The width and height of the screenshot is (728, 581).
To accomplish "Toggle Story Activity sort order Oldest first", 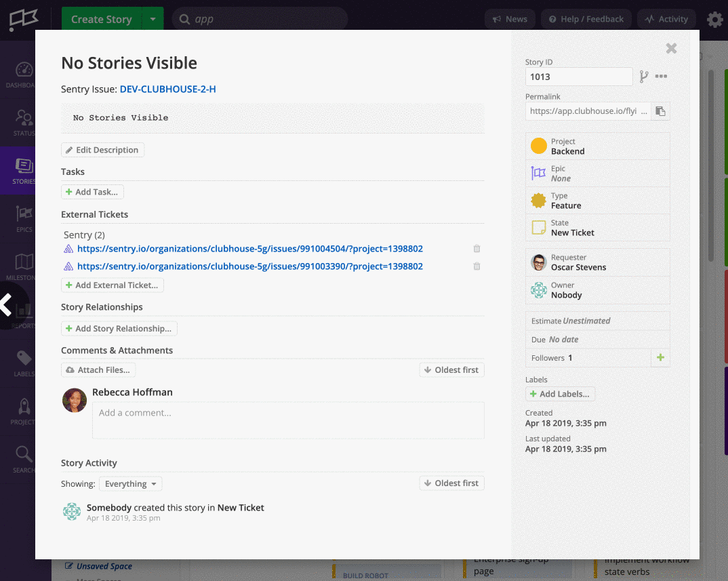I will point(451,483).
